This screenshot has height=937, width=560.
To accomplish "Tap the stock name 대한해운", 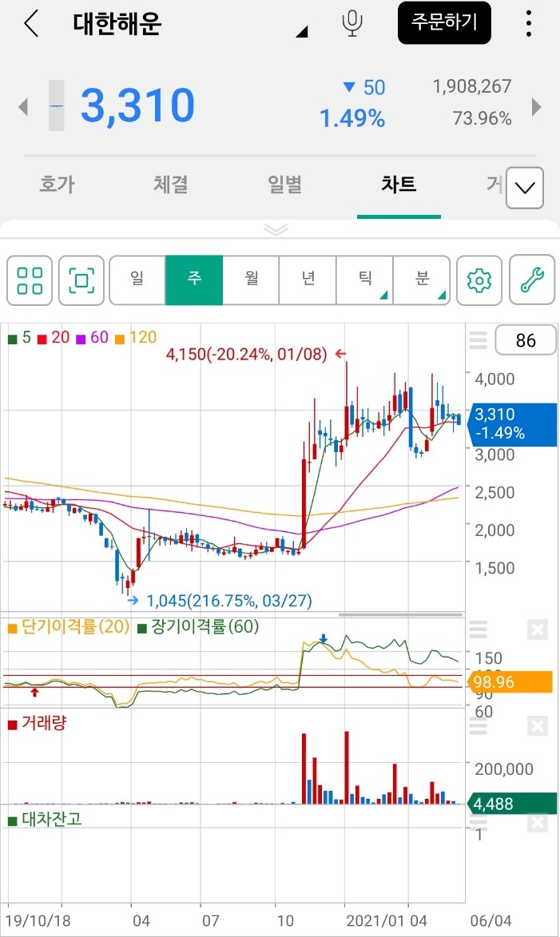I will (117, 24).
